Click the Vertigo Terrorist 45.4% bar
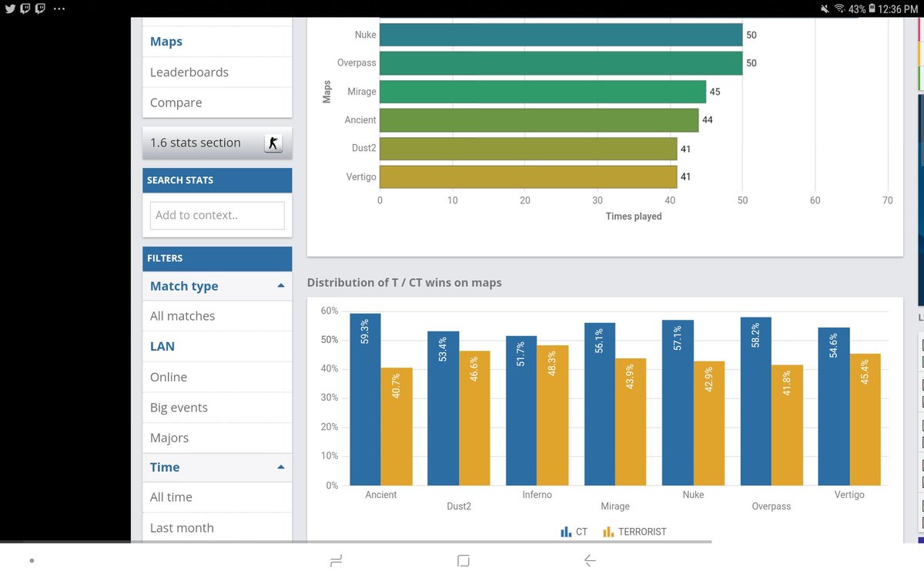924x578 pixels. tap(865, 419)
